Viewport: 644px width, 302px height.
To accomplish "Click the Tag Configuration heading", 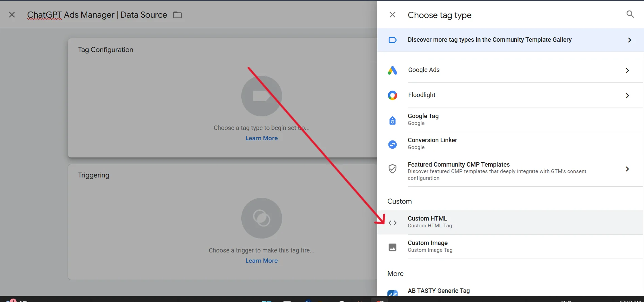I will tap(106, 50).
